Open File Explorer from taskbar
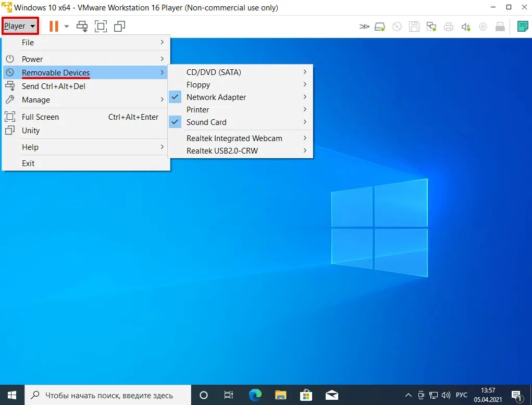 [280, 395]
